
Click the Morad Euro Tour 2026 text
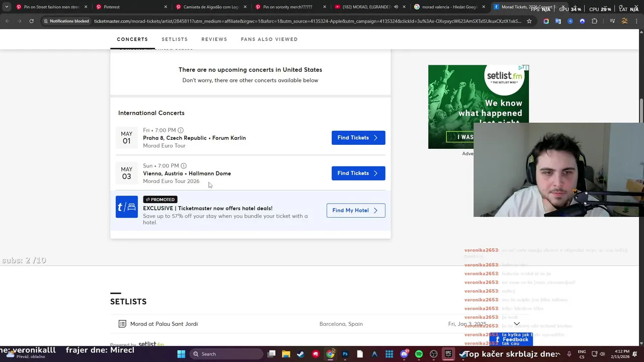(171, 181)
